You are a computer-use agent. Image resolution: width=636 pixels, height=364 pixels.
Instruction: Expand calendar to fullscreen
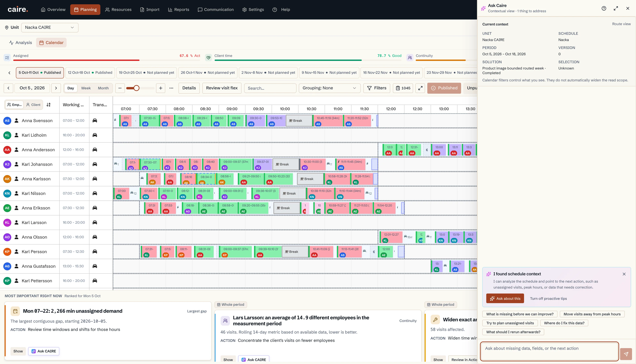420,88
